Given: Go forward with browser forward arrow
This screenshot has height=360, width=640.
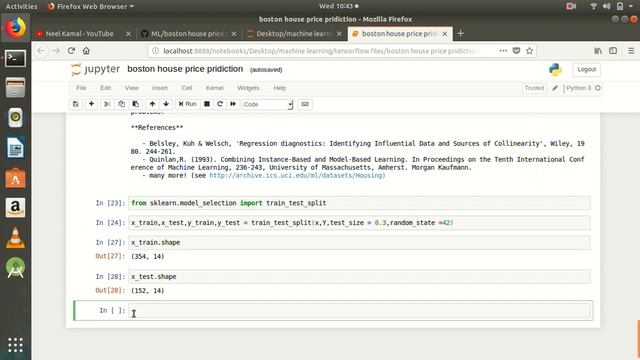Looking at the screenshot, I should tap(56, 51).
